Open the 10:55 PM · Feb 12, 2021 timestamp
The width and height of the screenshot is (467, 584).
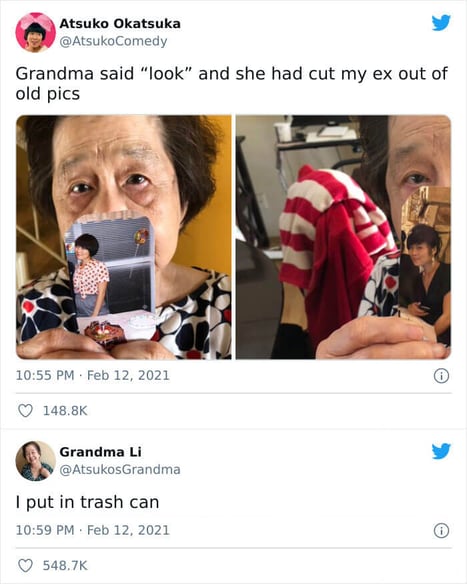92,375
